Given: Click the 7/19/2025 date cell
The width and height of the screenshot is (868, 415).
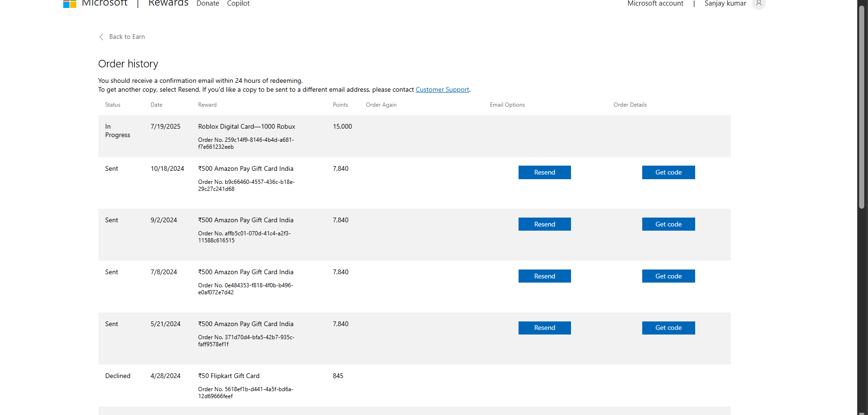Looking at the screenshot, I should pyautogui.click(x=165, y=126).
